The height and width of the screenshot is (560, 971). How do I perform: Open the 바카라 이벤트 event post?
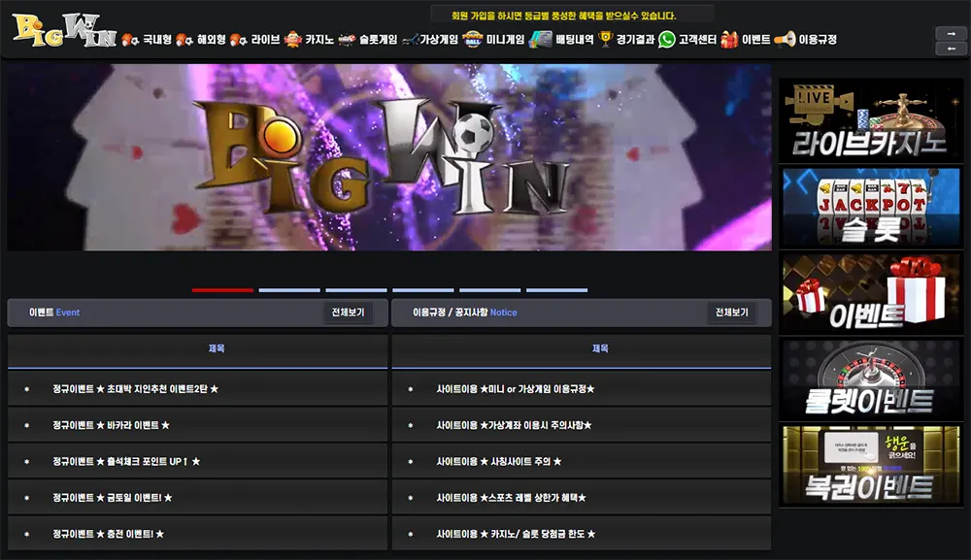(111, 425)
